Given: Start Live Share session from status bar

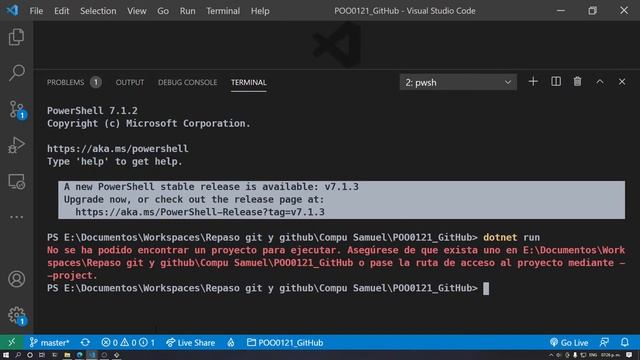Looking at the screenshot, I should click(190, 342).
